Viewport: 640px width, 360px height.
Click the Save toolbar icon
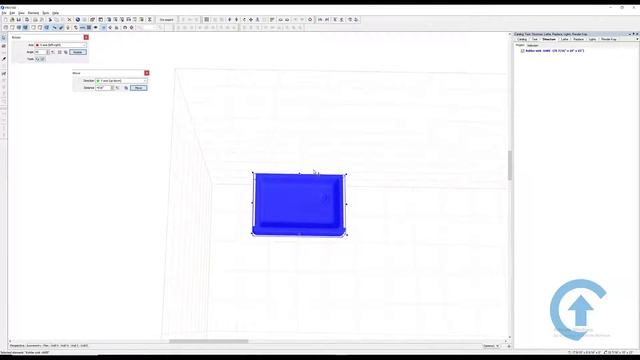pyautogui.click(x=19, y=20)
